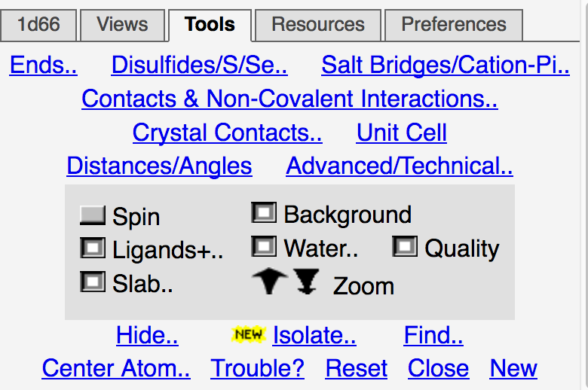Screen dimensions: 588x390
Task: Enable the Slab checkbox
Action: (x=93, y=282)
